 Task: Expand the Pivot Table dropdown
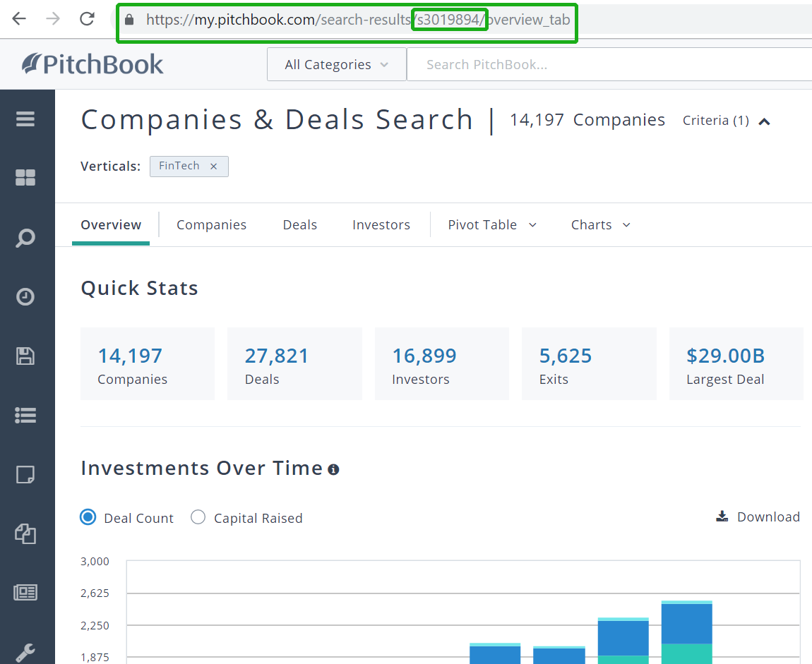(492, 224)
